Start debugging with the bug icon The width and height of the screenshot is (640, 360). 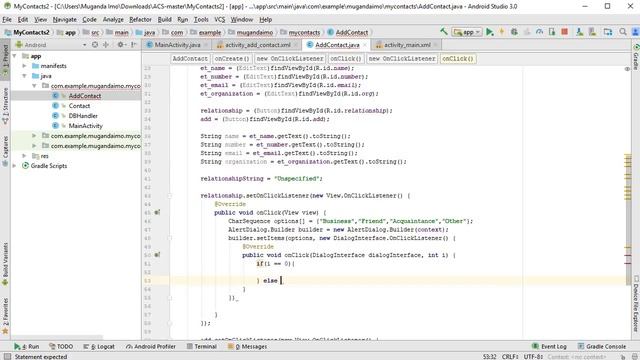point(514,32)
